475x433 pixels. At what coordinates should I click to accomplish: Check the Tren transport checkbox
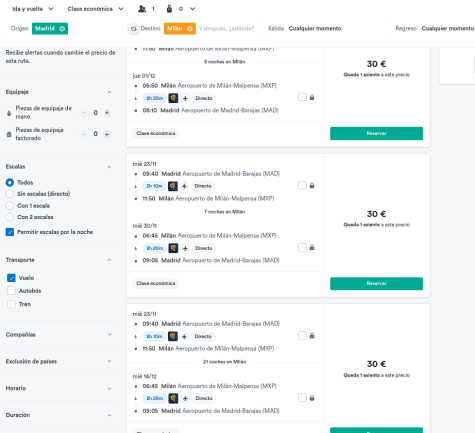click(11, 304)
